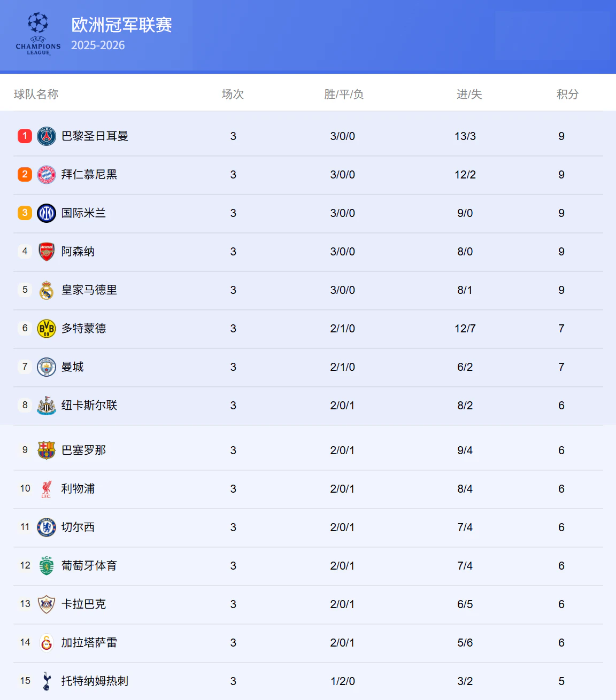Click the 胜/平/负 column header

(344, 95)
